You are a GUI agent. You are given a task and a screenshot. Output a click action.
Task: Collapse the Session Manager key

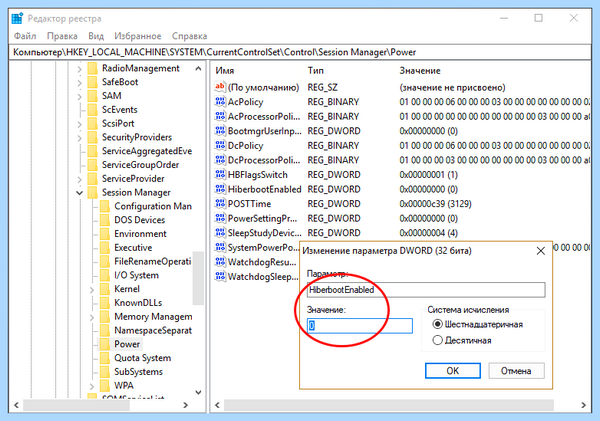(x=79, y=193)
